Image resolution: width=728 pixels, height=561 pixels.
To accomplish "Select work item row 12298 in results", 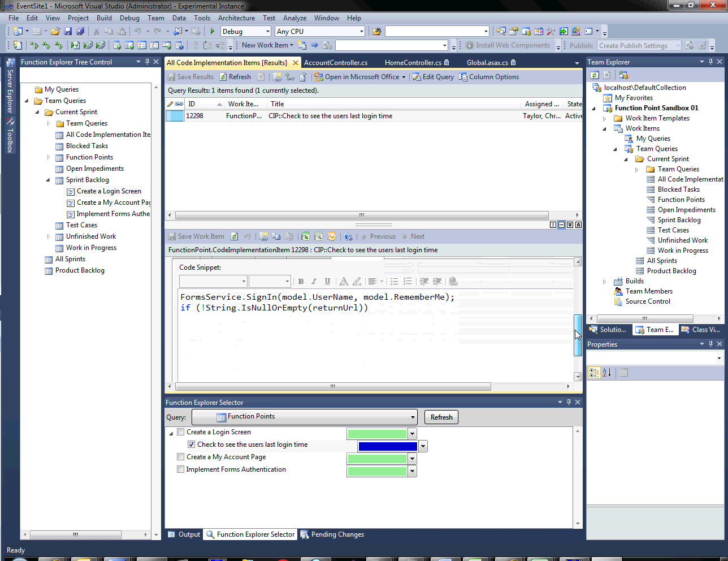I will pyautogui.click(x=374, y=116).
